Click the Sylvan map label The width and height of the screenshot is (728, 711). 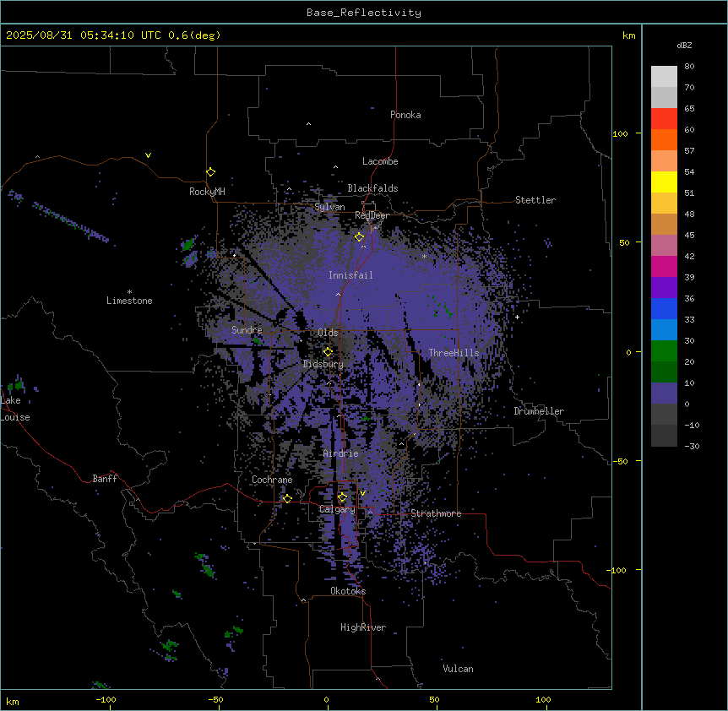[x=329, y=207]
